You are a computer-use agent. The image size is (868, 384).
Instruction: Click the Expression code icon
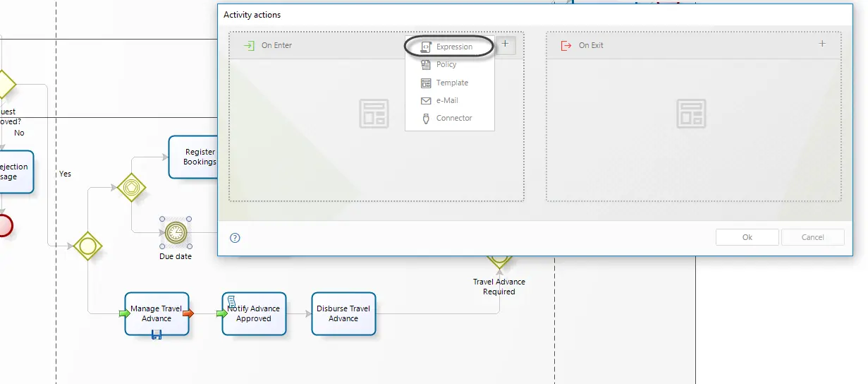pyautogui.click(x=425, y=47)
